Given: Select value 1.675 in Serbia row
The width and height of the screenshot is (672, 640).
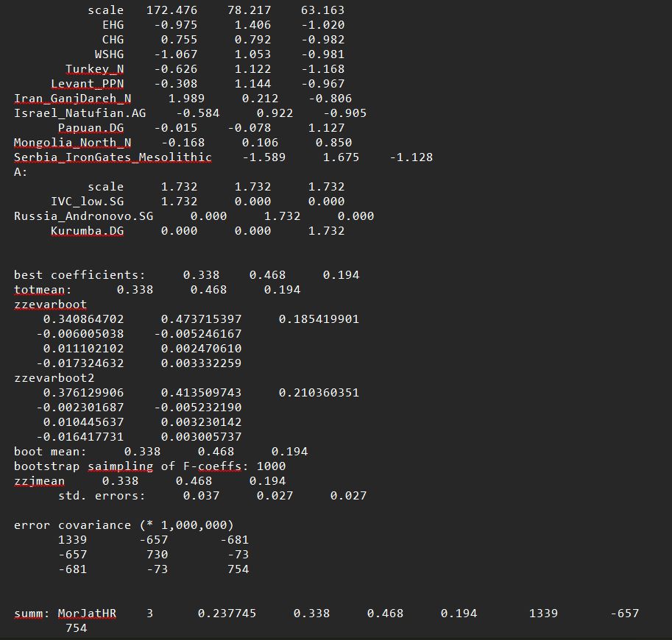Looking at the screenshot, I should (341, 157).
